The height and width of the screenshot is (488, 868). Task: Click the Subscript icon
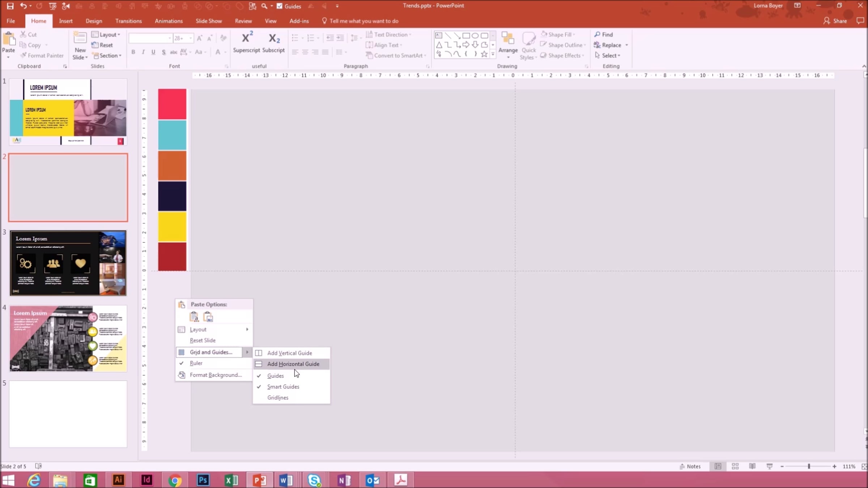pos(273,39)
